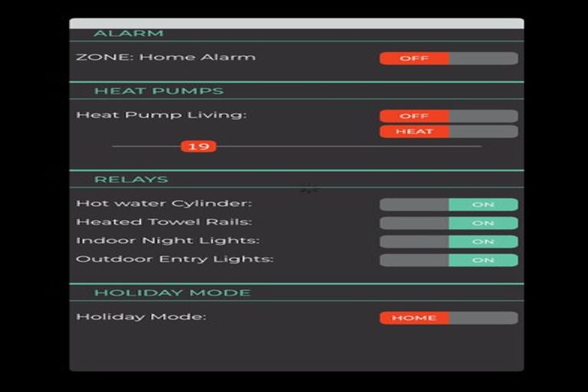This screenshot has width=588, height=392.
Task: Click the temperature slider handle showing 19
Action: click(198, 146)
